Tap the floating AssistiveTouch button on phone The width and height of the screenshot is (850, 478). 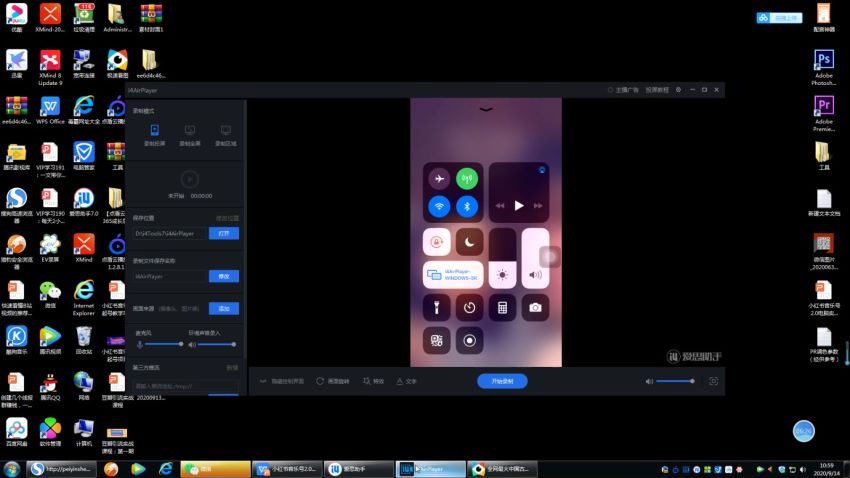(550, 256)
